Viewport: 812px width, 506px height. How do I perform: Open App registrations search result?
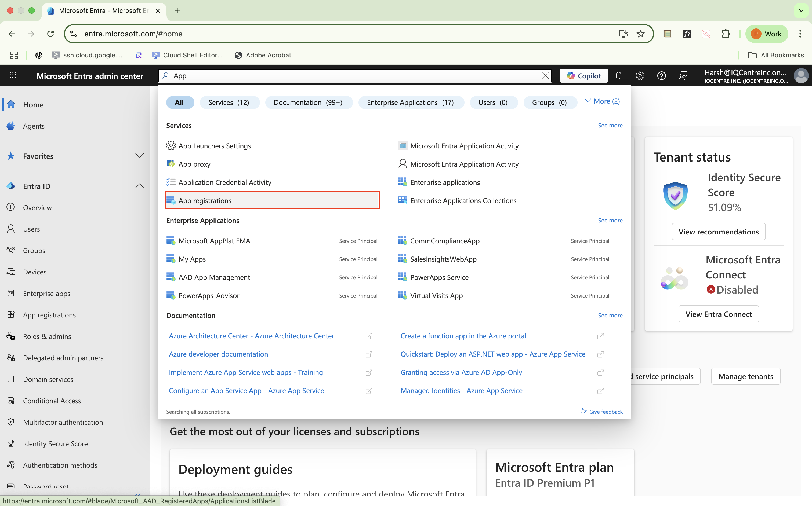point(273,200)
